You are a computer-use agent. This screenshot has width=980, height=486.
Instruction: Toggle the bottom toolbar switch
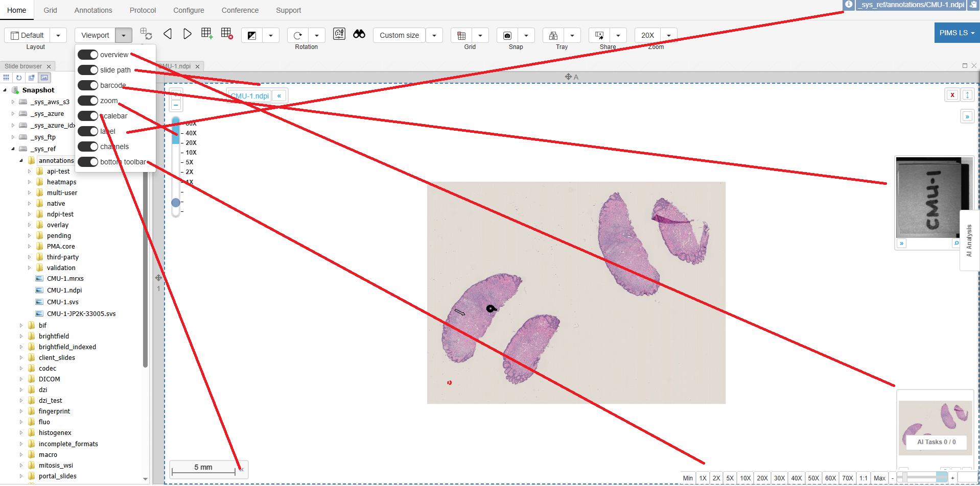(88, 162)
